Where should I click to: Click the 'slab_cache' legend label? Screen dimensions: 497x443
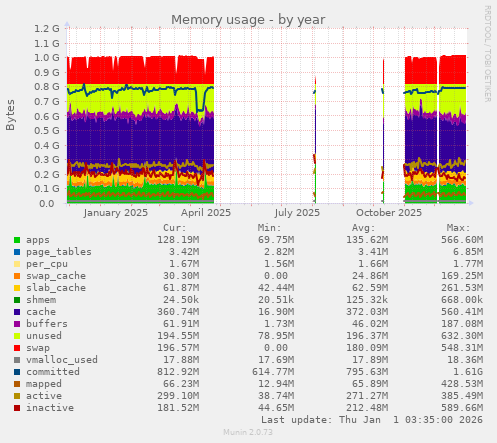pyautogui.click(x=56, y=288)
